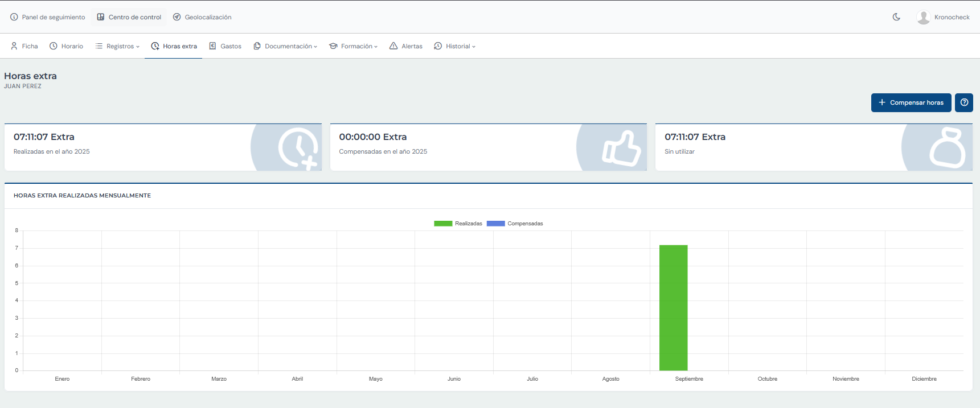Click the green Septiembre bar
Viewport: 980px width, 408px height.
pyautogui.click(x=673, y=307)
